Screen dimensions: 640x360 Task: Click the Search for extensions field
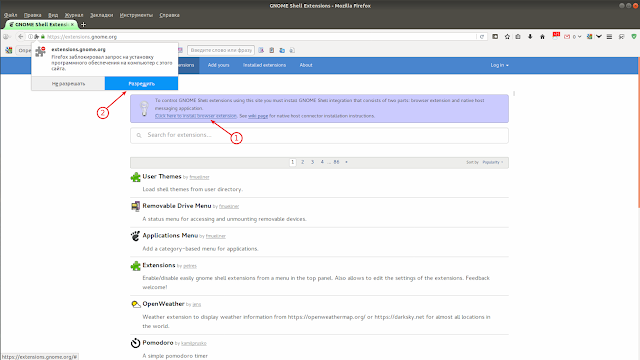click(319, 135)
